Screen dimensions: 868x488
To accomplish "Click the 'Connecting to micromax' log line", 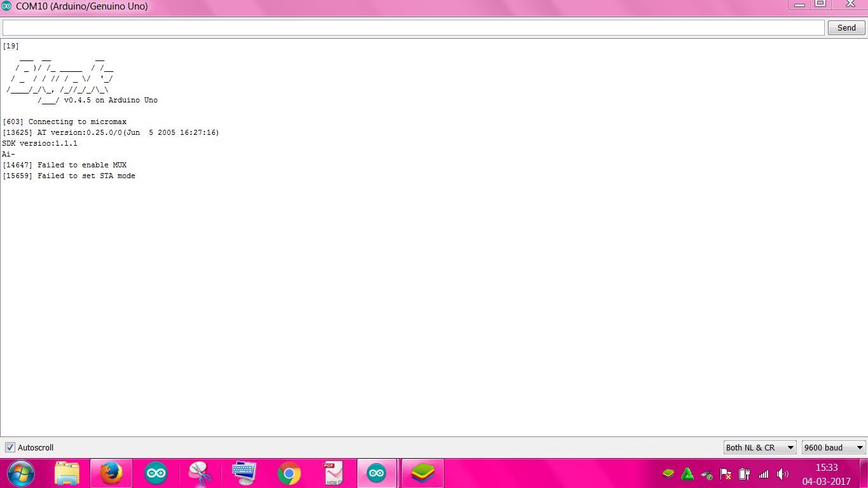I will [x=64, y=122].
